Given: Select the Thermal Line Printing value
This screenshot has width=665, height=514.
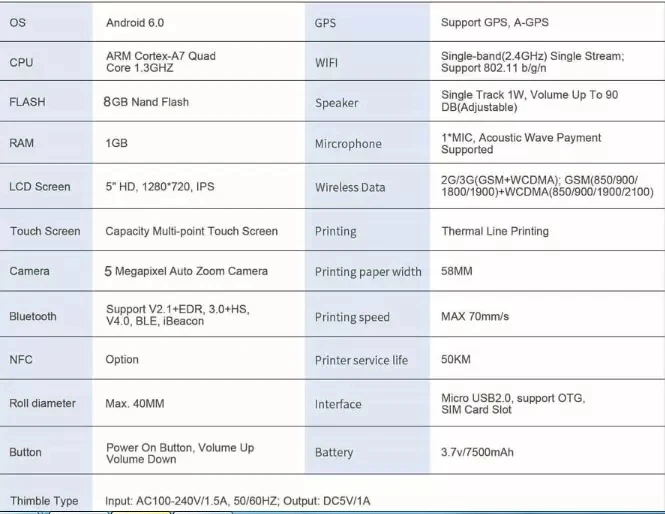Looking at the screenshot, I should pyautogui.click(x=494, y=231).
